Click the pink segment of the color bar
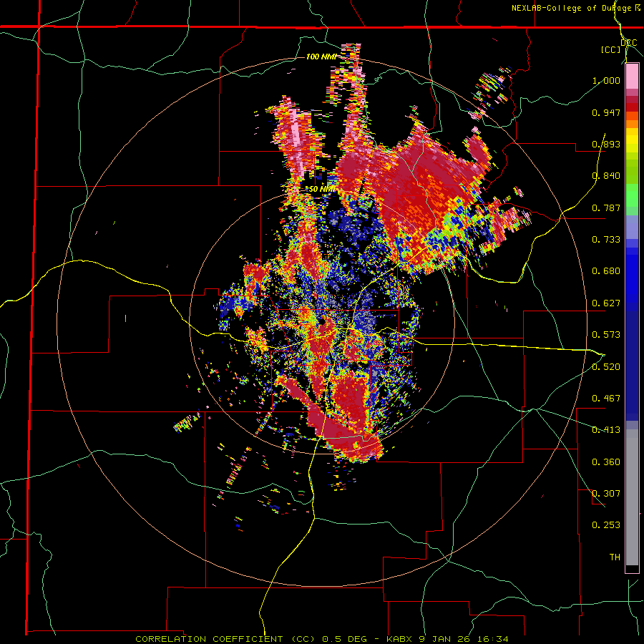The image size is (644, 644). coord(632,77)
